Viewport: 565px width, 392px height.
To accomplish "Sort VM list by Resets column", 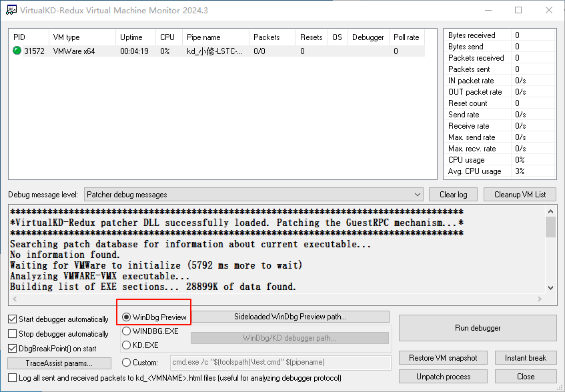I will tap(312, 37).
